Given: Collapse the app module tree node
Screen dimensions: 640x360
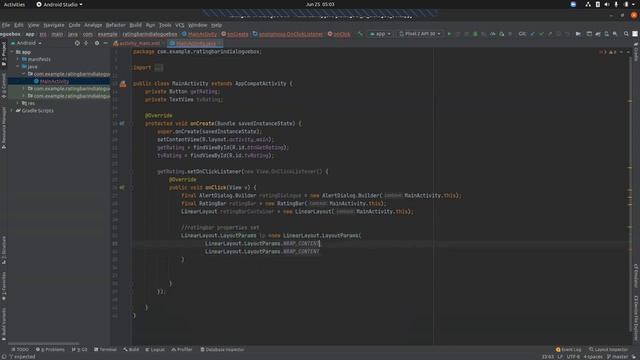Looking at the screenshot, I should pyautogui.click(x=12, y=52).
